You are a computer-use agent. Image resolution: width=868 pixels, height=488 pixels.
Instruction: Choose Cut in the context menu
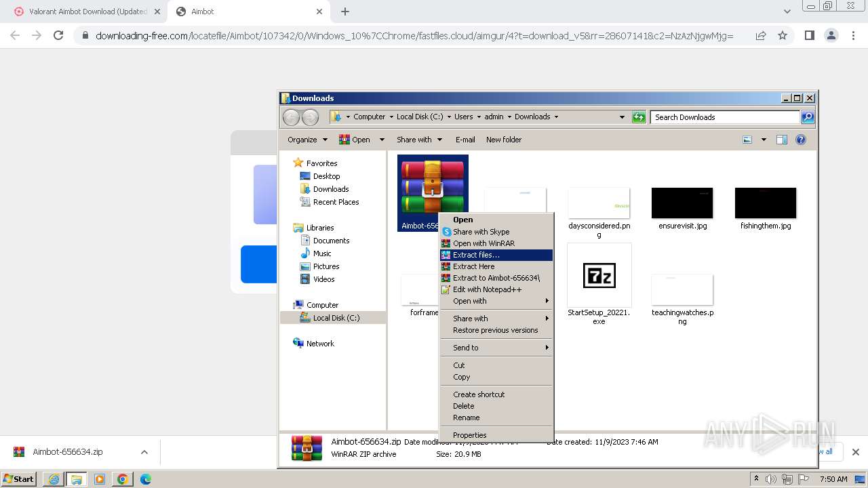[496, 365]
